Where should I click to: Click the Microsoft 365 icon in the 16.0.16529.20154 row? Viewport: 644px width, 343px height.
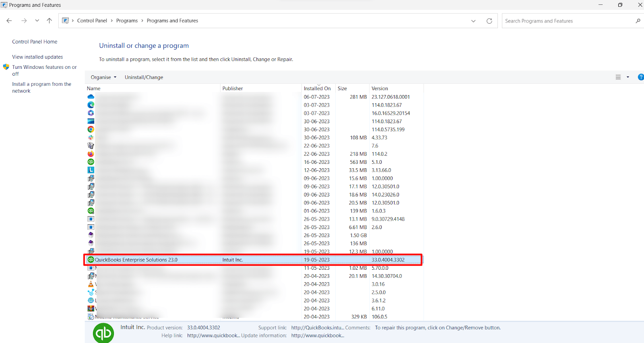(91, 113)
